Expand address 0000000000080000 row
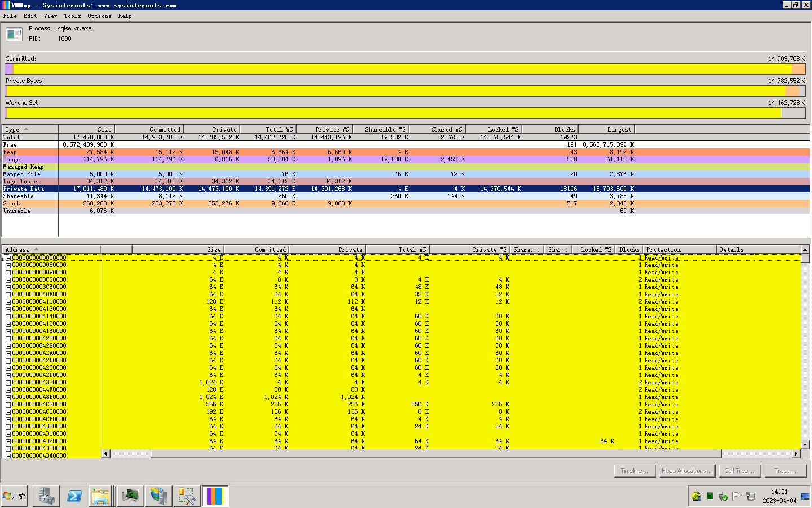 (x=8, y=265)
